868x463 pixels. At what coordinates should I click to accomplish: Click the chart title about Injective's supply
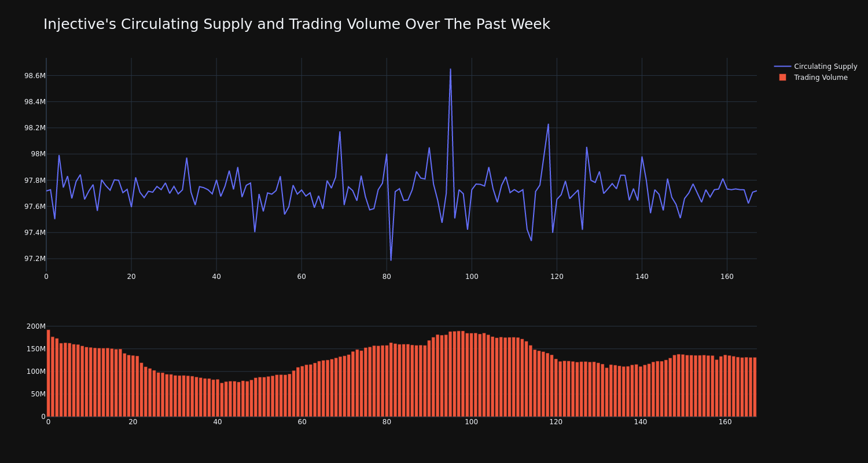297,24
